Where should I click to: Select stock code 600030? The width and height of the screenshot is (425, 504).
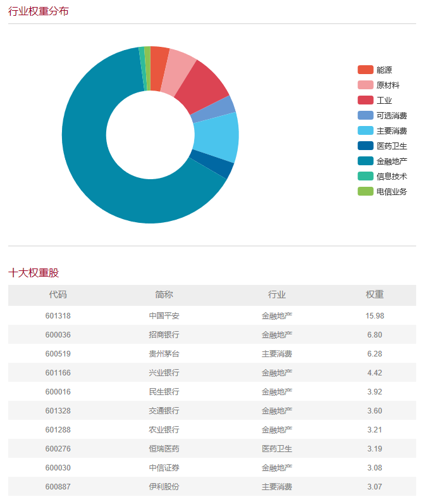58,467
